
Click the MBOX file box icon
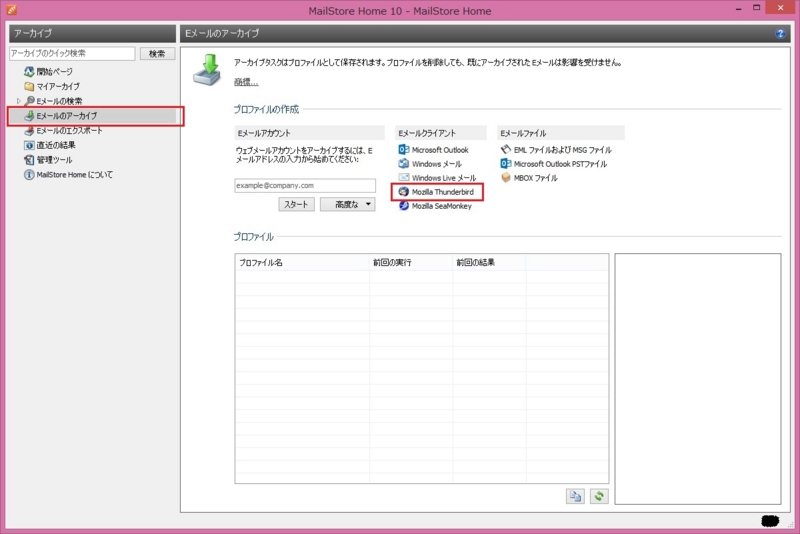506,177
